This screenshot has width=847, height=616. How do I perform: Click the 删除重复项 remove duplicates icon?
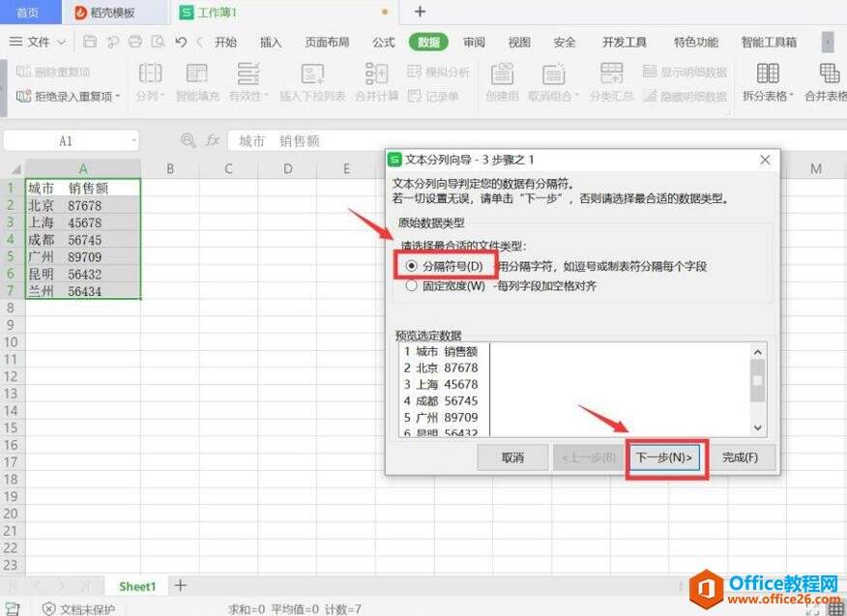pyautogui.click(x=23, y=72)
